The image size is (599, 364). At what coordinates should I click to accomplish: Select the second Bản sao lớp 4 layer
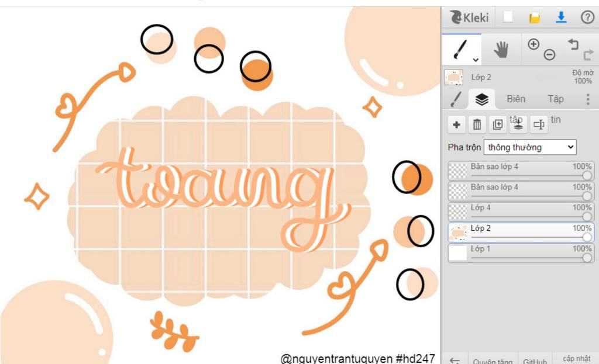pos(521,191)
